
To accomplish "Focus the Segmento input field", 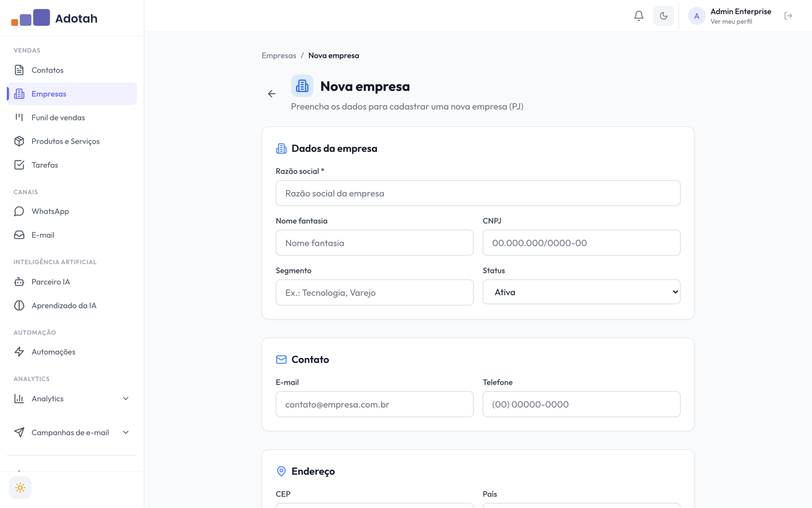I will (x=375, y=292).
